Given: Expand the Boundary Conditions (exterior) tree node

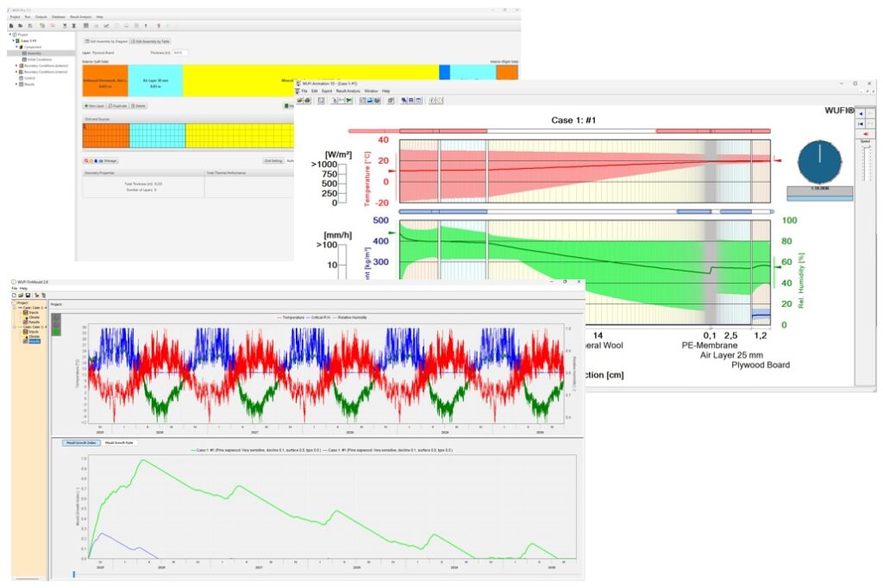Looking at the screenshot, I should [x=16, y=66].
